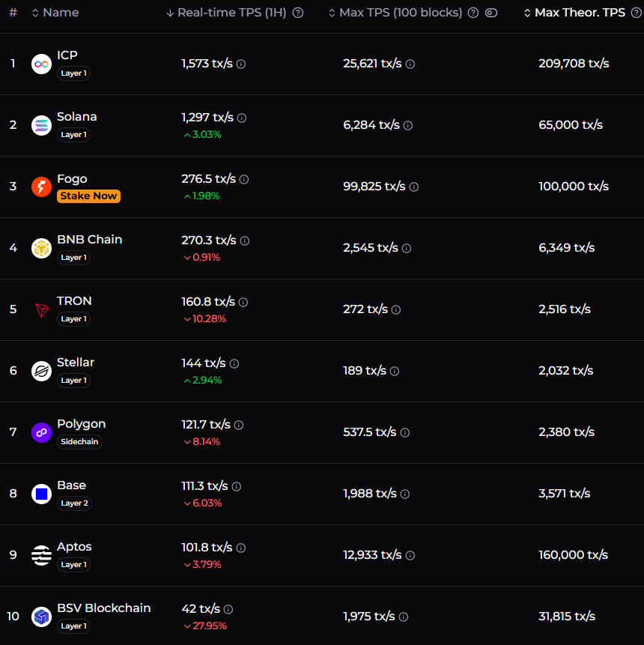Click the 10.28% decrease under TRON
The image size is (644, 645).
(x=204, y=319)
